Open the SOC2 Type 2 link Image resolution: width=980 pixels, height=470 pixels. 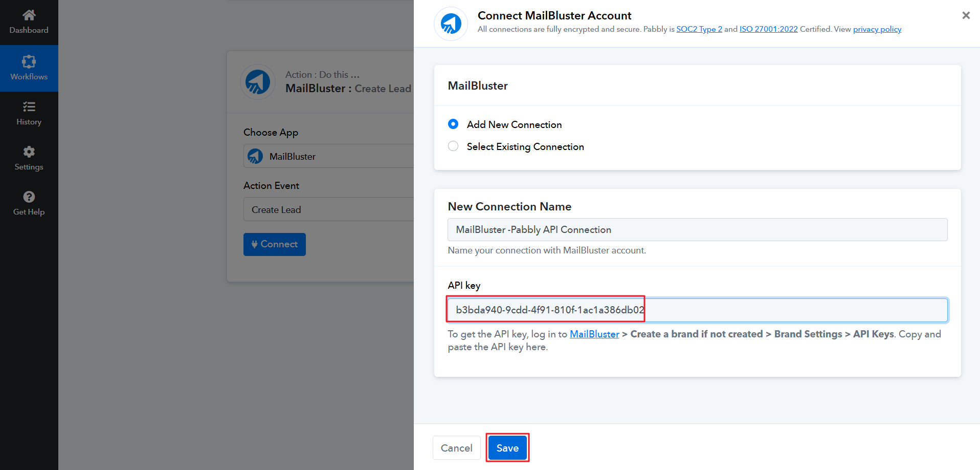click(699, 29)
